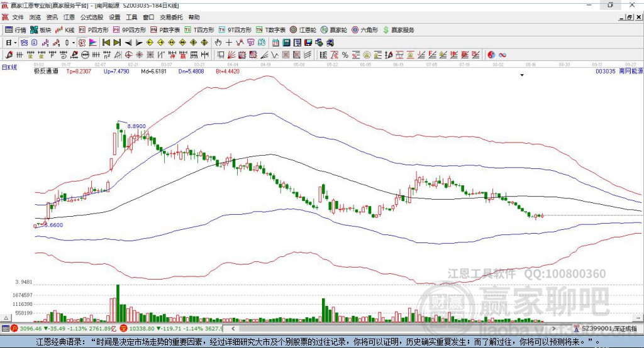Click the 极反通道 indicator name
644x348 pixels.
pos(46,71)
